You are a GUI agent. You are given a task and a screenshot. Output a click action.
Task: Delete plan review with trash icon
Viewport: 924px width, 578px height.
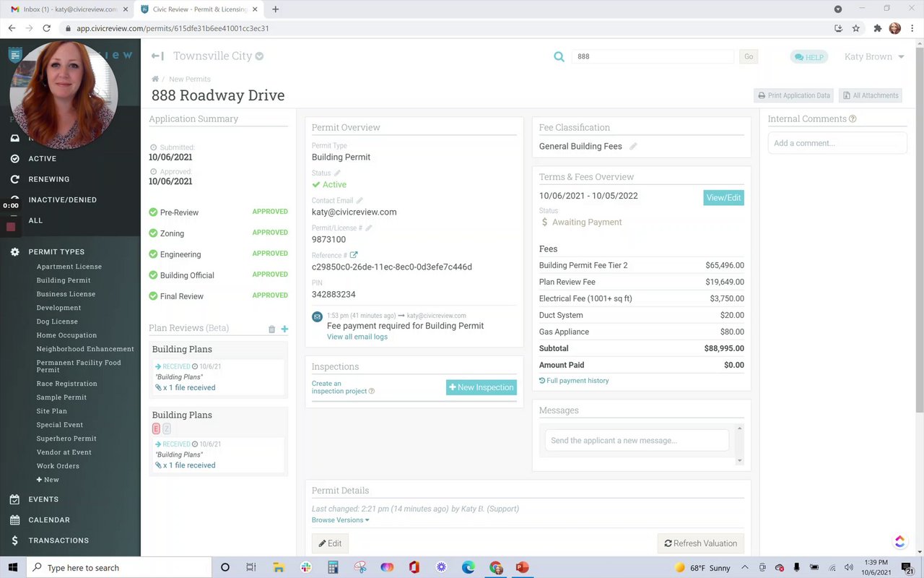(272, 329)
